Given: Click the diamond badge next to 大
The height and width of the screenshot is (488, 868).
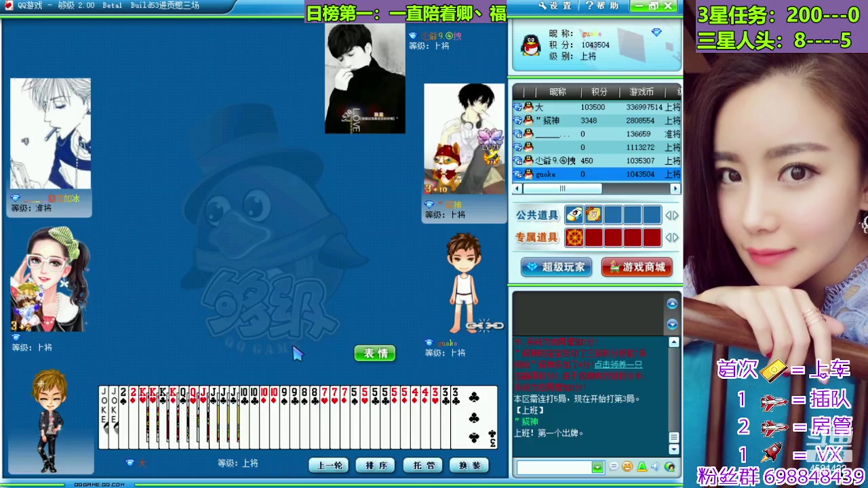Looking at the screenshot, I should [130, 463].
